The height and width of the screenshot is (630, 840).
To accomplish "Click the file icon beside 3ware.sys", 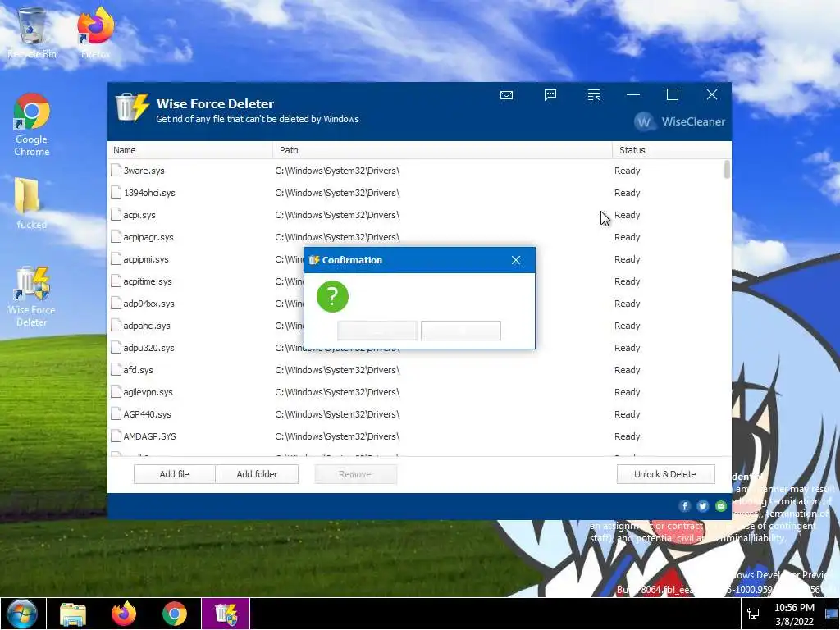I will pos(116,171).
